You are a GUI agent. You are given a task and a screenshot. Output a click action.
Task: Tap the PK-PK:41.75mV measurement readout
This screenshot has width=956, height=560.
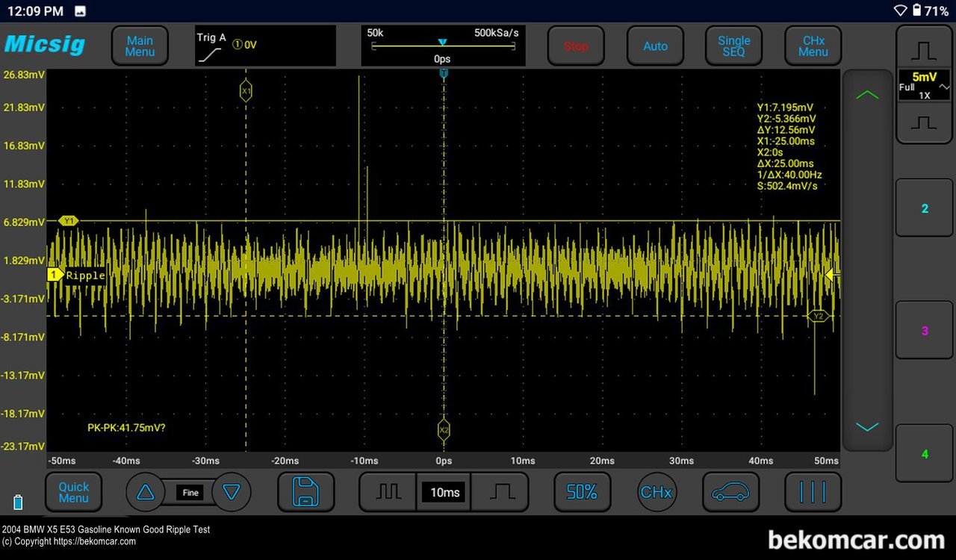[x=126, y=428]
